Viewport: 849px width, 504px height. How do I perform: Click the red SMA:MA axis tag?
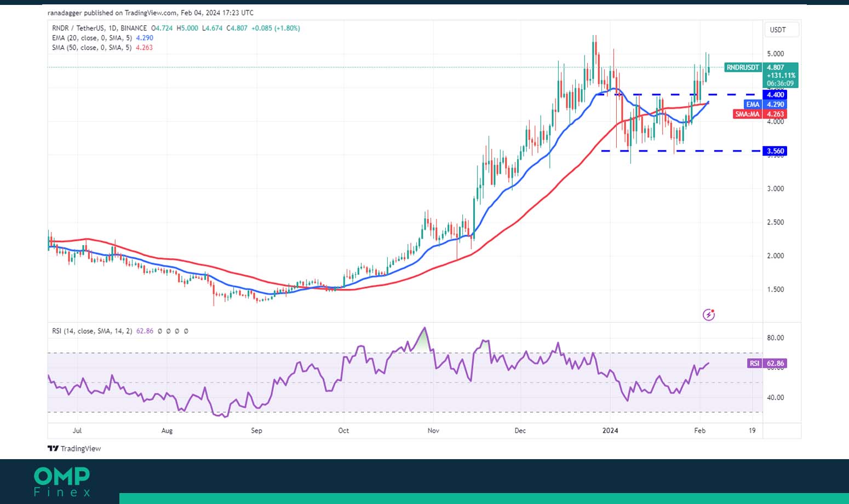pos(747,114)
